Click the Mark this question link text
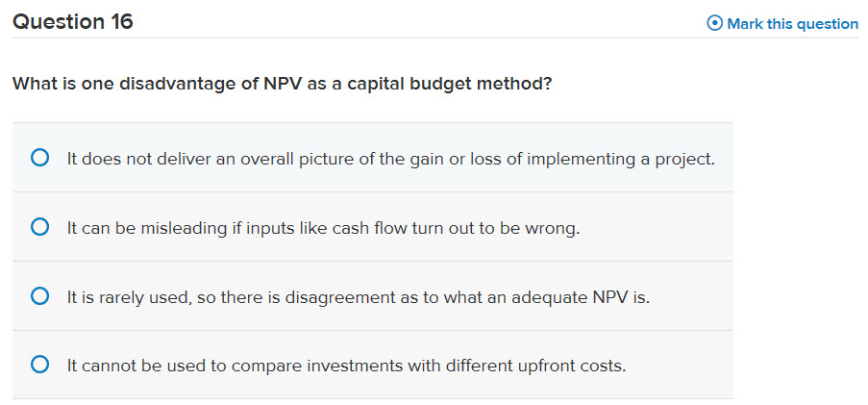The width and height of the screenshot is (868, 405). pyautogui.click(x=792, y=24)
